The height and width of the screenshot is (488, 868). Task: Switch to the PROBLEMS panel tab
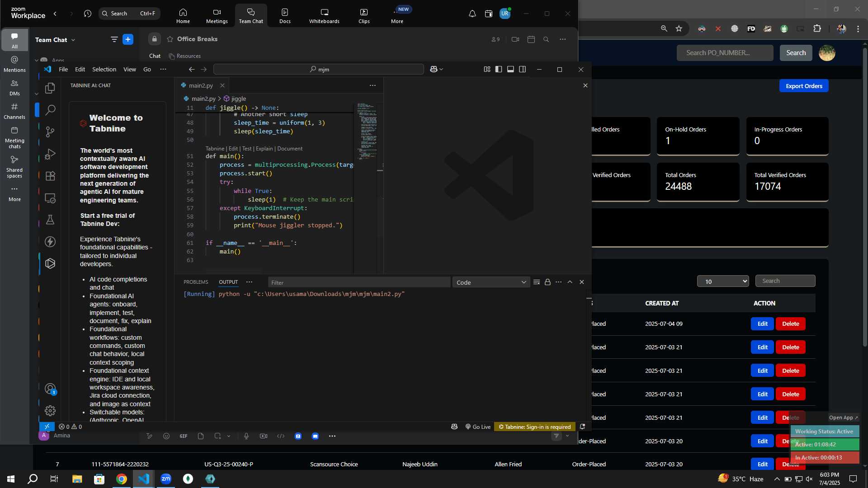click(196, 282)
